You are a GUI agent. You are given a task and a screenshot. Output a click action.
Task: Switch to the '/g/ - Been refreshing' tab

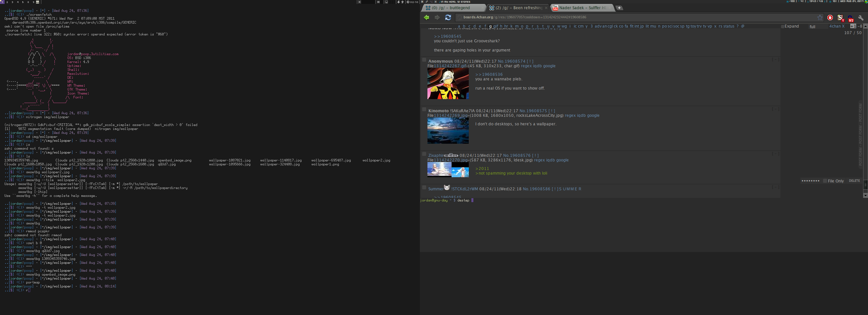(x=519, y=8)
